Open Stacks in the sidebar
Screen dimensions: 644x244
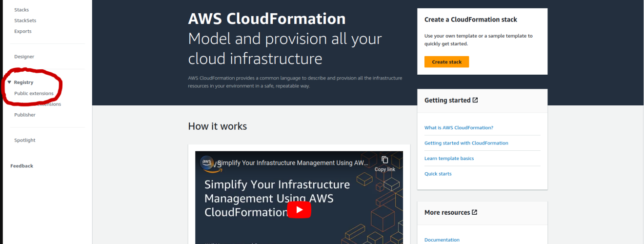tap(21, 10)
